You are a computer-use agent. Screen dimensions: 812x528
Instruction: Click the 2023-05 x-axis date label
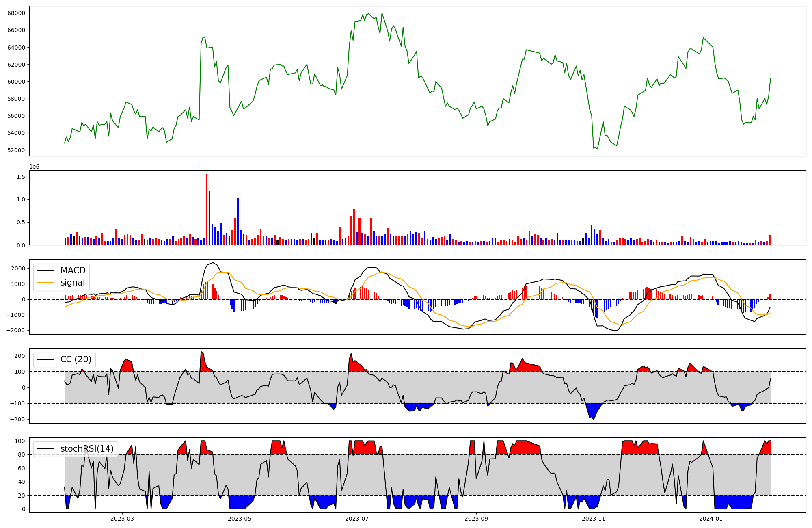[240, 519]
